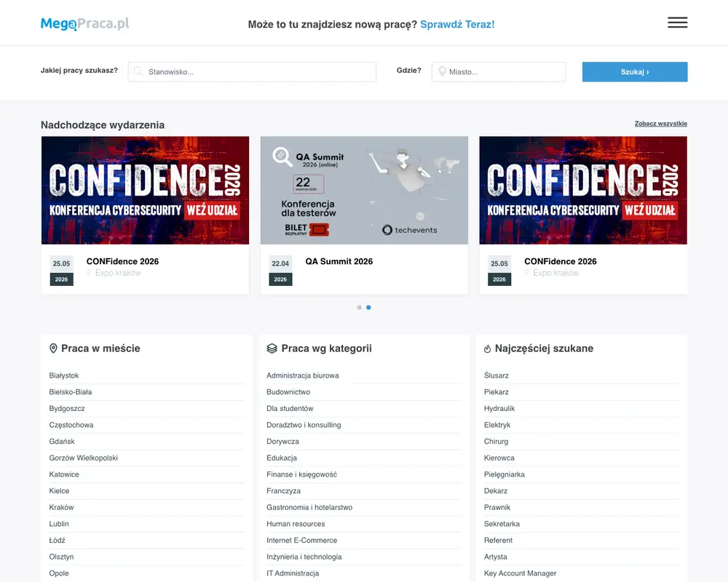Open Pielęgniarka popular search
The image size is (728, 582).
tap(505, 474)
